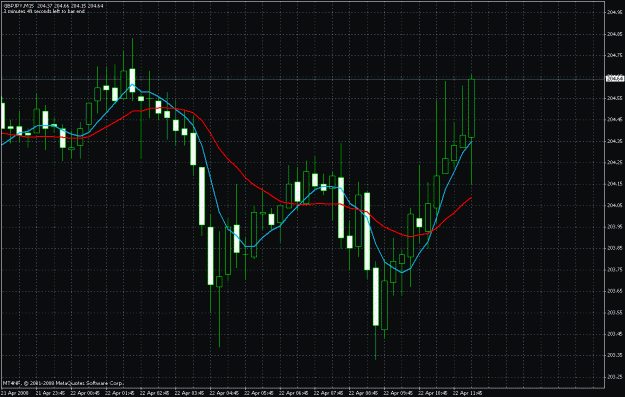The height and width of the screenshot is (397, 625).
Task: Click the 204.15 price scale label
Action: click(615, 184)
